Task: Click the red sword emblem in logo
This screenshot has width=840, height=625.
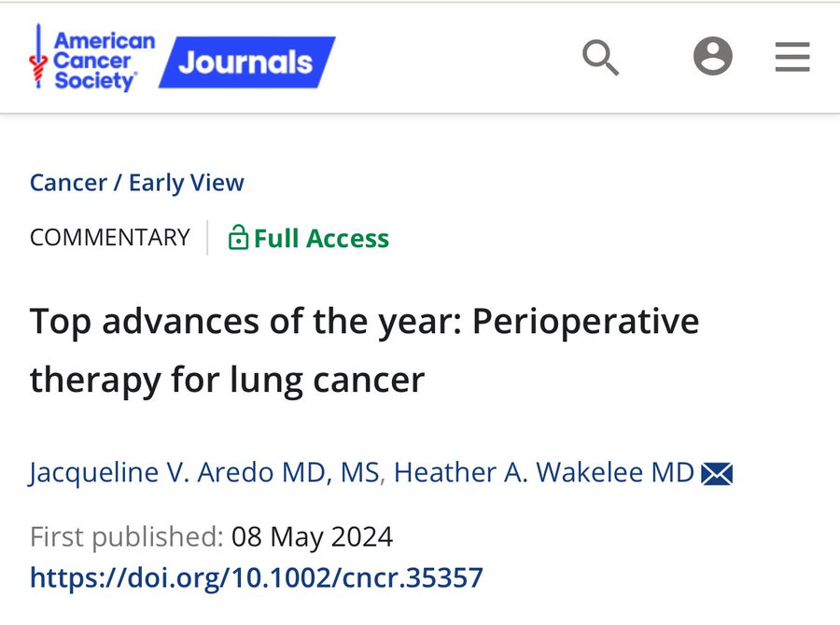Action: click(x=38, y=56)
